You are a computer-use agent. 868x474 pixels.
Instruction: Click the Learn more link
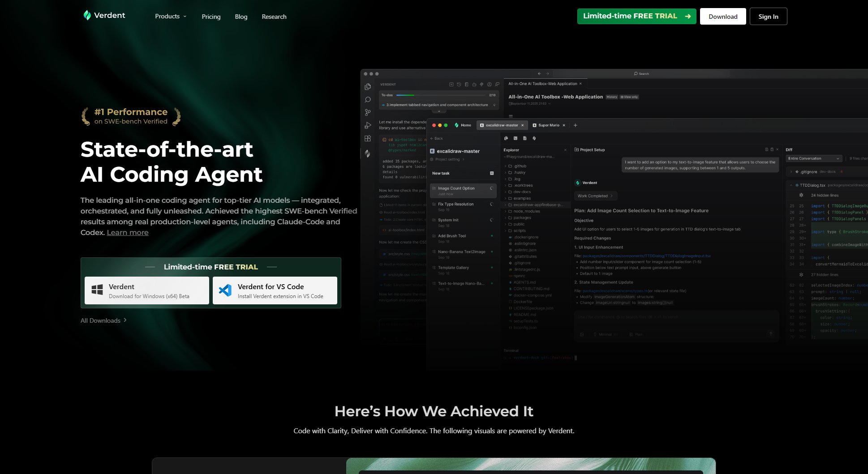click(127, 232)
